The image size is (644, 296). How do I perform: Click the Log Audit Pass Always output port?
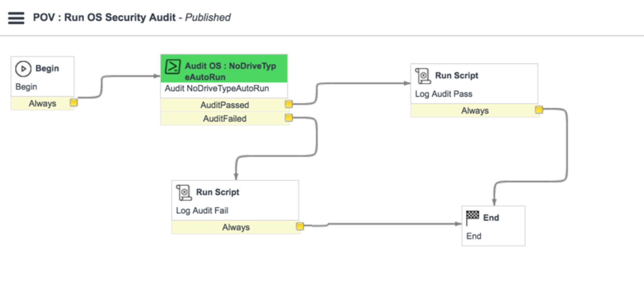(539, 109)
